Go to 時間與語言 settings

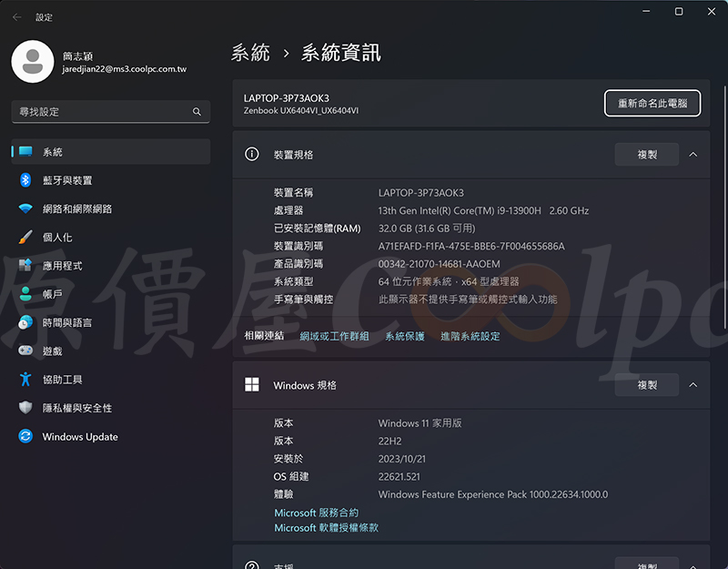click(x=110, y=322)
